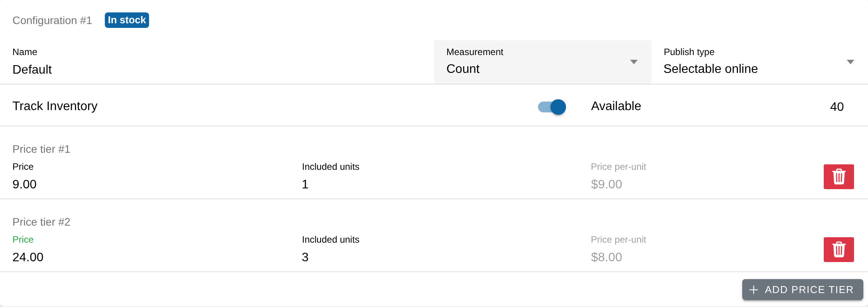Viewport: 868px width, 307px height.
Task: Click the Measurement dropdown arrow
Action: [634, 62]
